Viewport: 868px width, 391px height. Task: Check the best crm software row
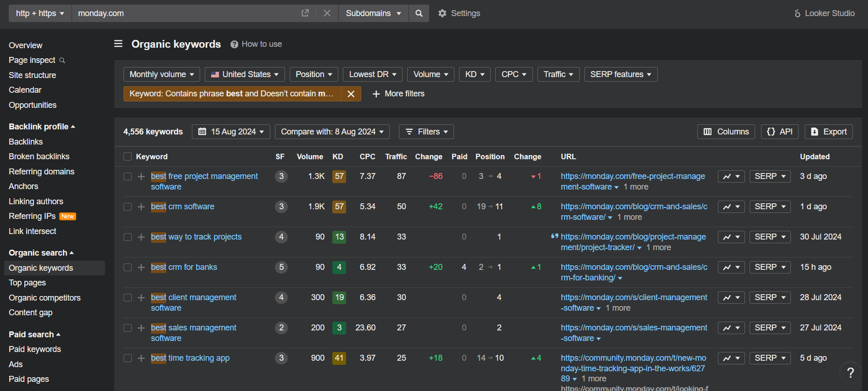128,207
